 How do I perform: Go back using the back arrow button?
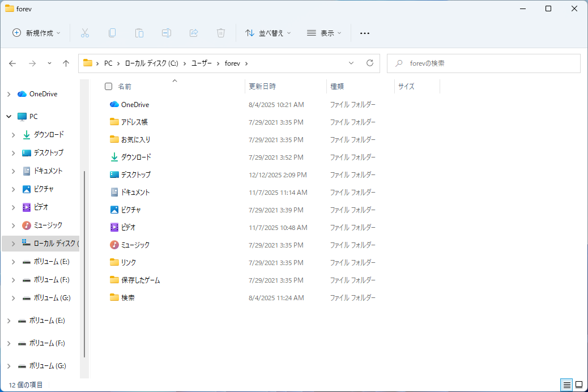click(12, 63)
